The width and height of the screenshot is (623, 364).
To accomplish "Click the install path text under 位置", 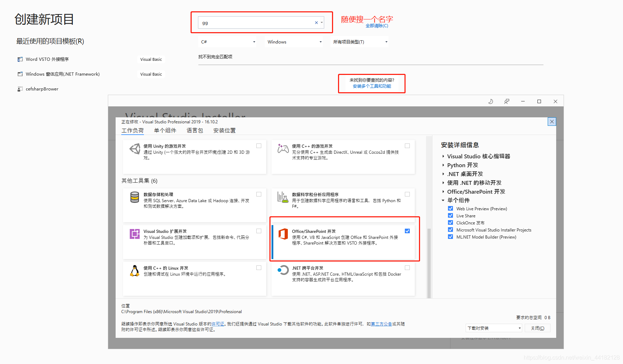I will click(x=181, y=312).
